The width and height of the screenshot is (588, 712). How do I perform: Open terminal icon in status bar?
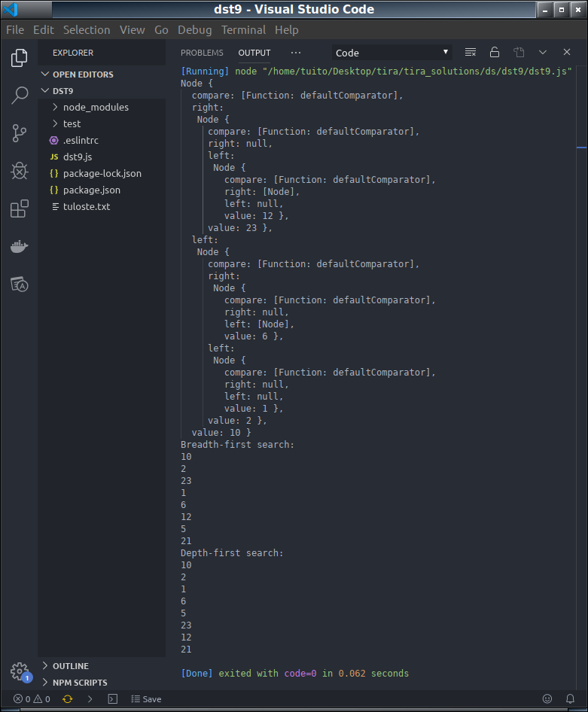(113, 699)
